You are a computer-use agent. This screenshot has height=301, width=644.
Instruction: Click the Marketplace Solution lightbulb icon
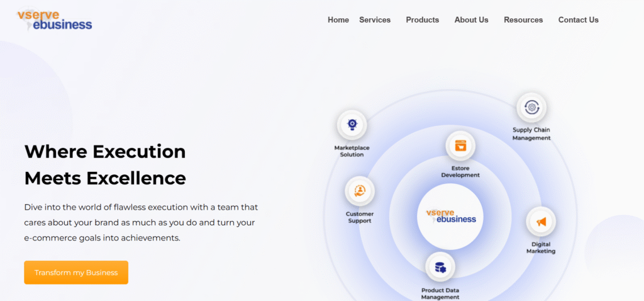tap(352, 125)
